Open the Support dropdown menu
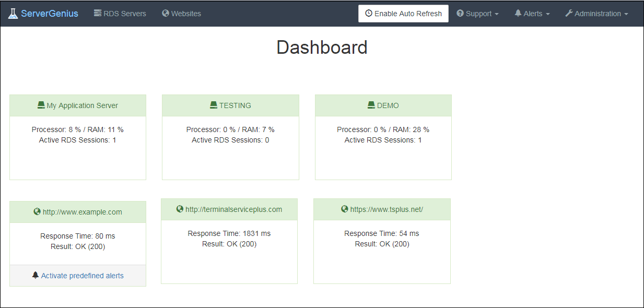Viewport: 644px width, 308px height. [x=477, y=13]
